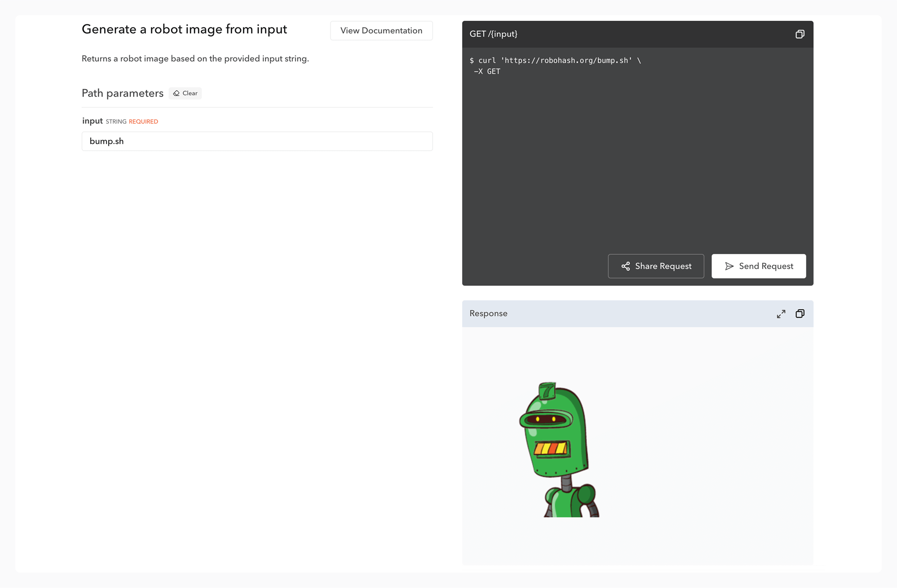Viewport: 897px width, 588px height.
Task: Select the input path parameter field
Action: click(x=257, y=141)
